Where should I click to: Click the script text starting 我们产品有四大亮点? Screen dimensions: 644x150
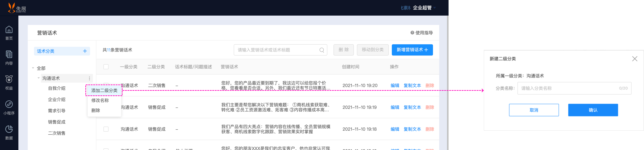tap(276, 129)
